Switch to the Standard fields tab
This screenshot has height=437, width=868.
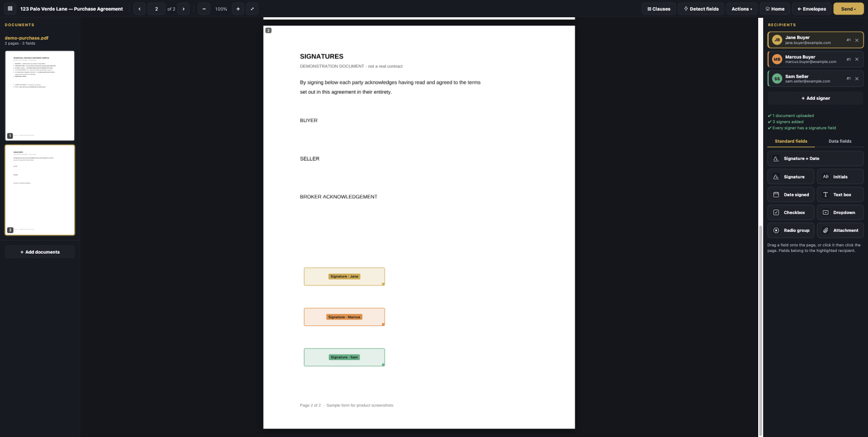click(791, 142)
